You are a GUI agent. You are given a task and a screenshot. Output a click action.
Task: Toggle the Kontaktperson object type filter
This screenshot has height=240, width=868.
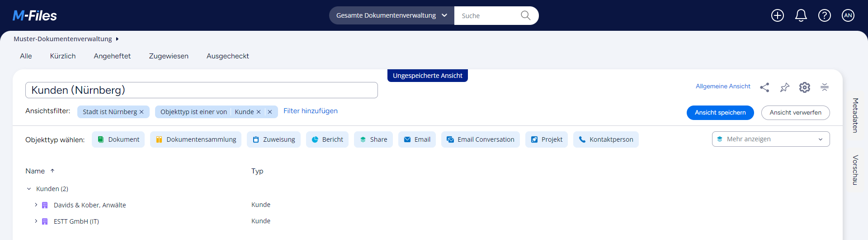point(605,139)
